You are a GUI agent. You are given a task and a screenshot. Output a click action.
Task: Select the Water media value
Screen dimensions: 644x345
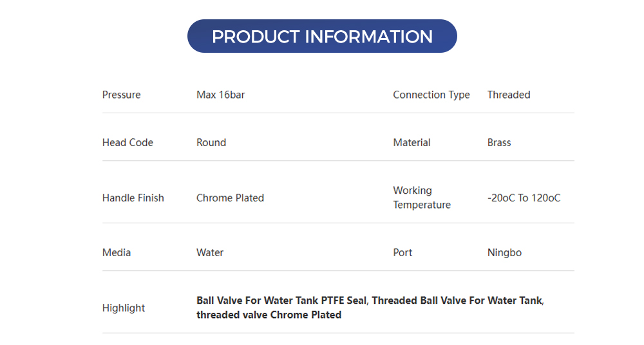[x=209, y=252]
